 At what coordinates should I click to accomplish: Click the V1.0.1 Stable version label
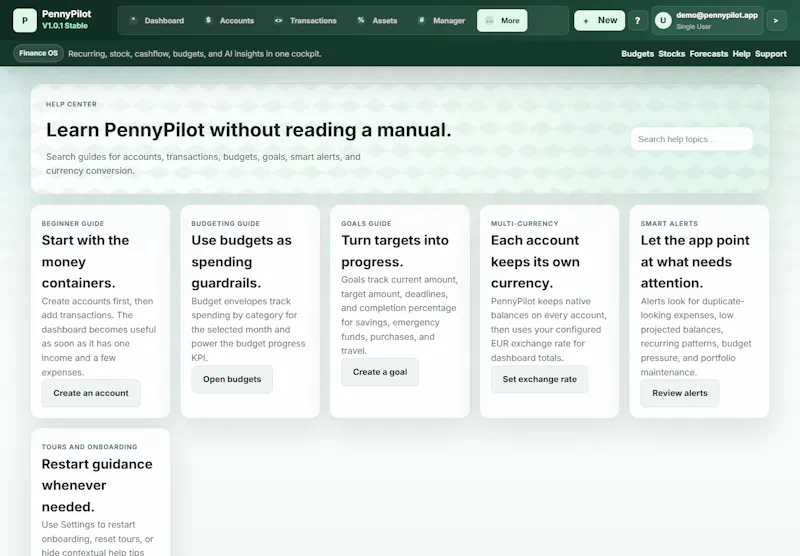pyautogui.click(x=65, y=26)
